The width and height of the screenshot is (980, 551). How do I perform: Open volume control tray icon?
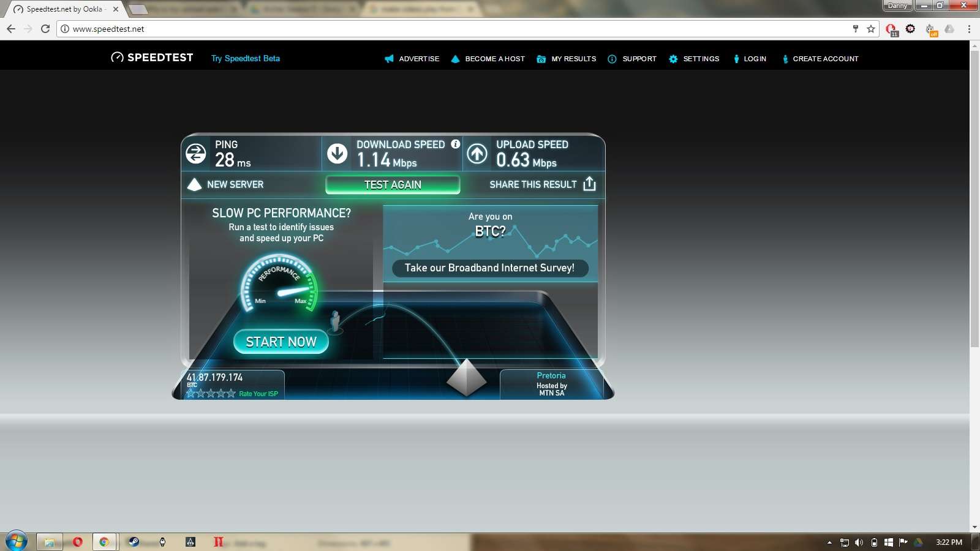pyautogui.click(x=859, y=542)
